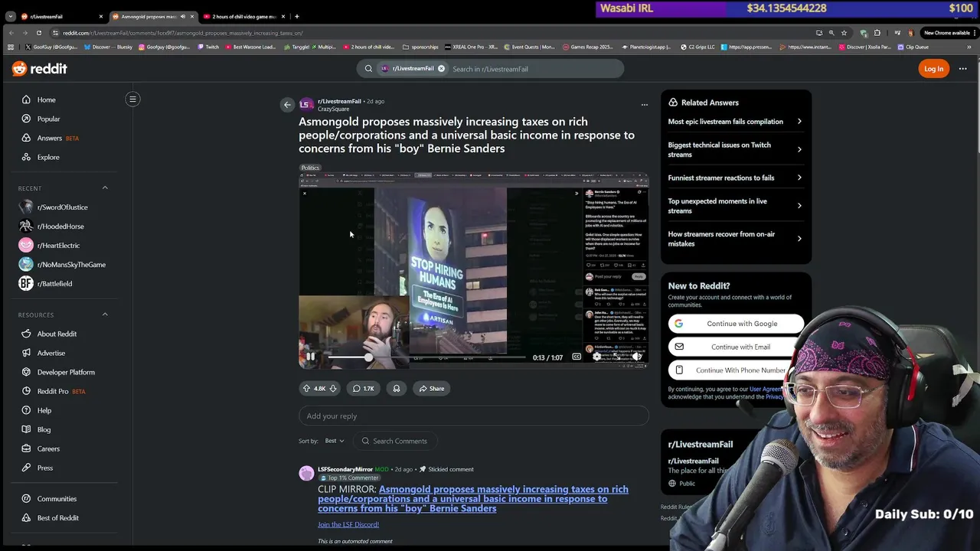
Task: Click Join the LSF Discord link
Action: click(348, 525)
